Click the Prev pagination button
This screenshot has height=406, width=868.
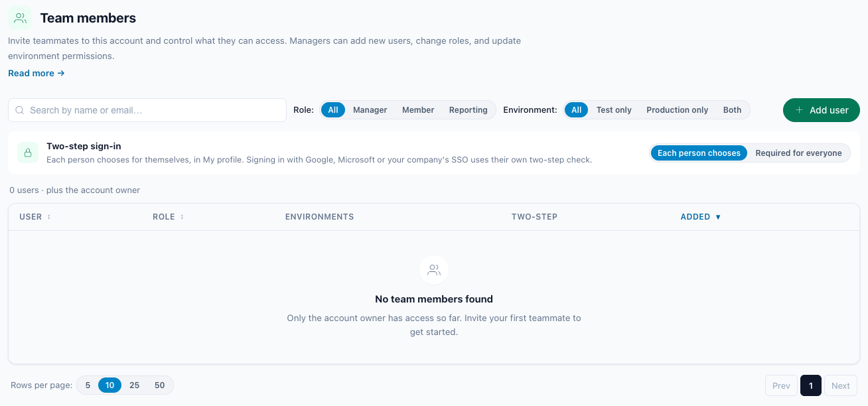[781, 385]
